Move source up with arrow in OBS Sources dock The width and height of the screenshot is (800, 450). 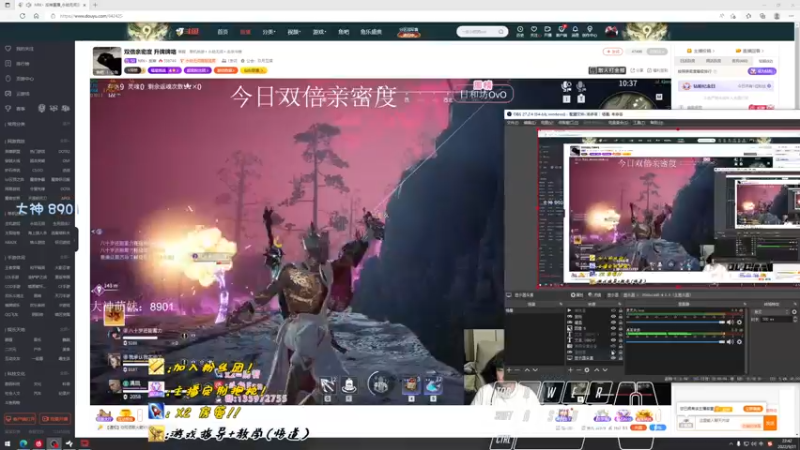596,370
